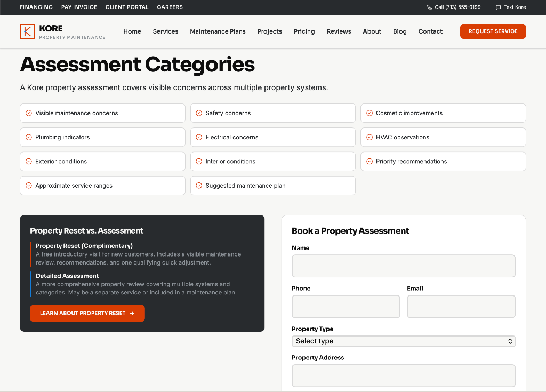Click Learn About Property Reset button
The image size is (546, 392).
point(87,313)
